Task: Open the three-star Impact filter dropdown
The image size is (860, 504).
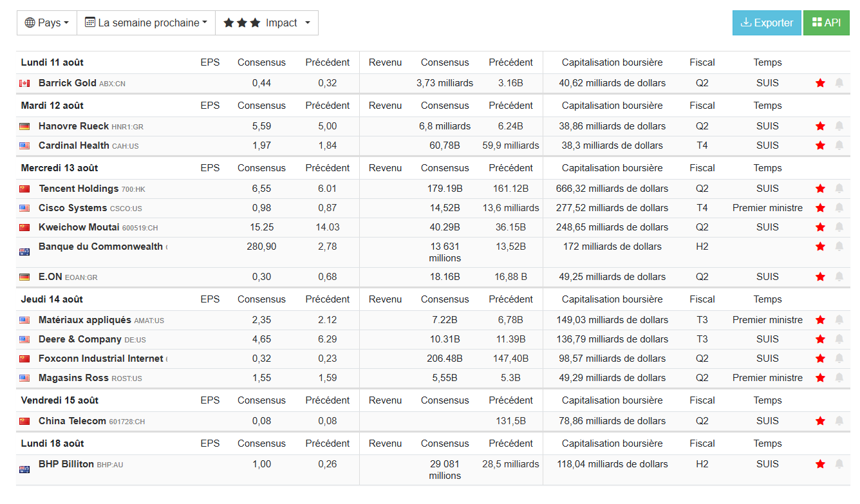Action: coord(266,23)
